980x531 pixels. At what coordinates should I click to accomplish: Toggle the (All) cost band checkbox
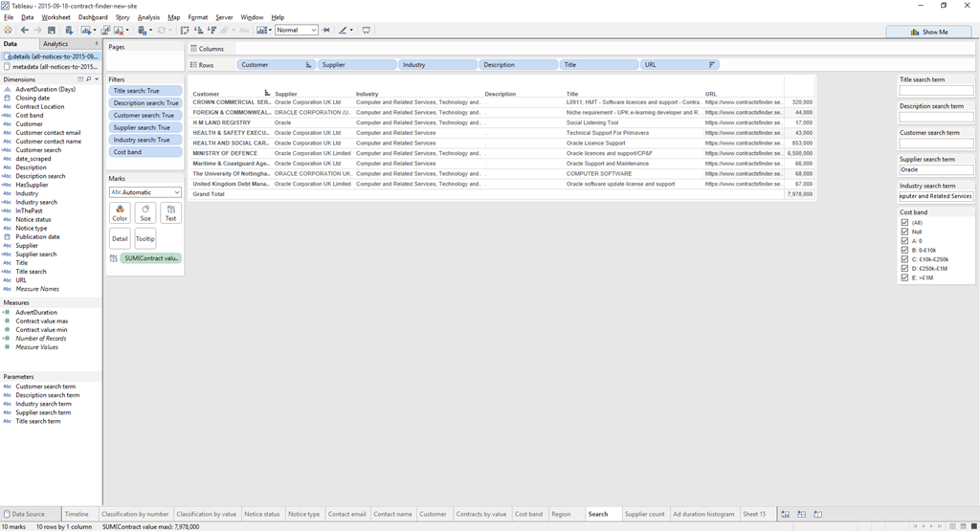(x=904, y=222)
